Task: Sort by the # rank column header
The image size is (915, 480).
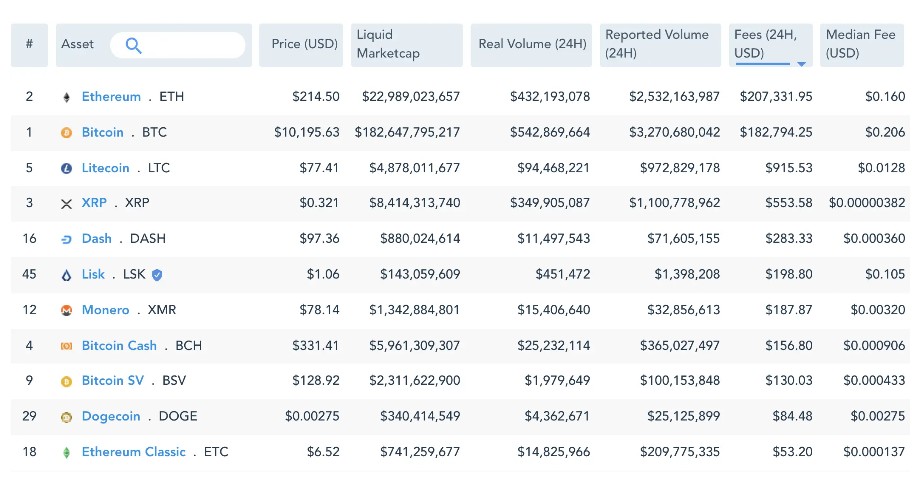Action: (29, 45)
